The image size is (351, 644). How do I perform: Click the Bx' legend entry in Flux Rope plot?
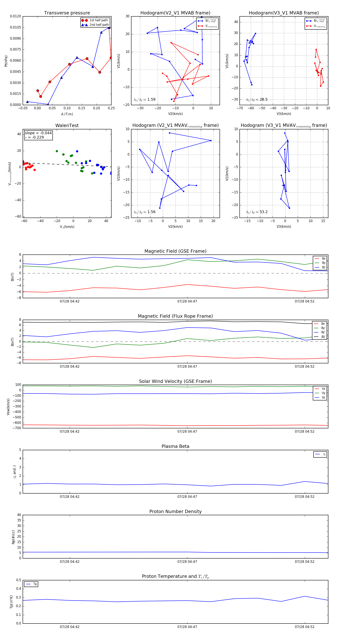click(x=320, y=324)
